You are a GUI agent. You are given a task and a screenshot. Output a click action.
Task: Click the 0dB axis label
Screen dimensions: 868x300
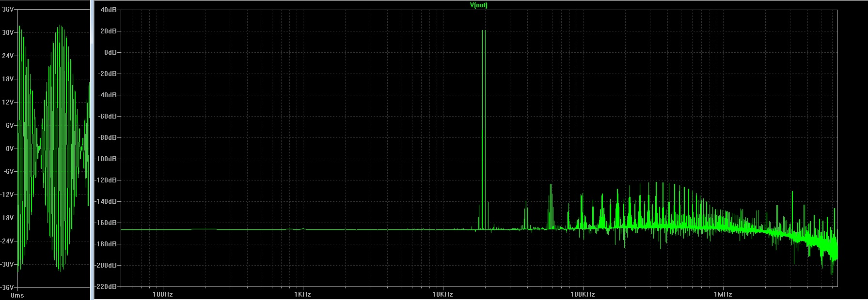[x=111, y=52]
